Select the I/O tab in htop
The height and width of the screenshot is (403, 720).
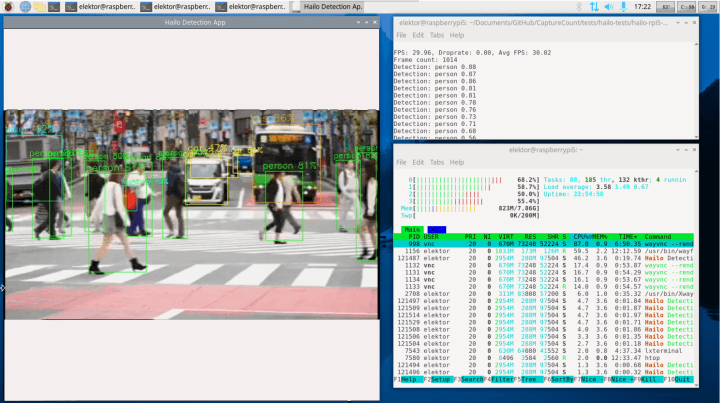point(437,229)
